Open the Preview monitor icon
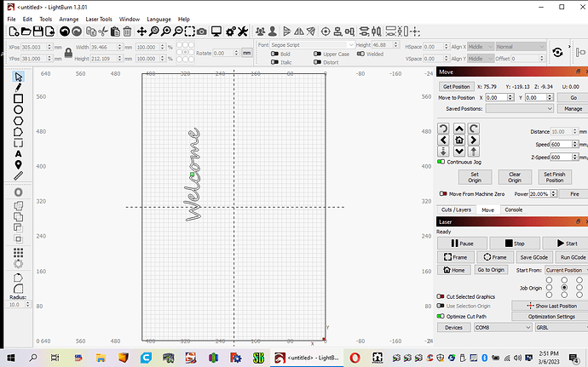 [216, 32]
